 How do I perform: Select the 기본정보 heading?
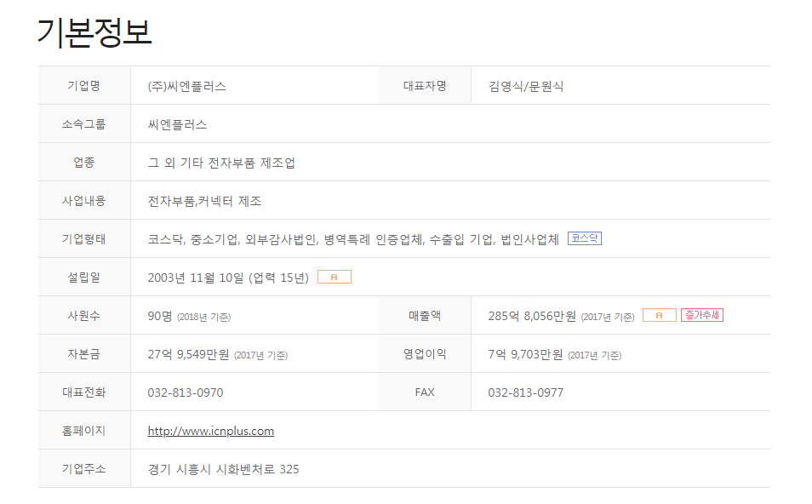tap(94, 32)
